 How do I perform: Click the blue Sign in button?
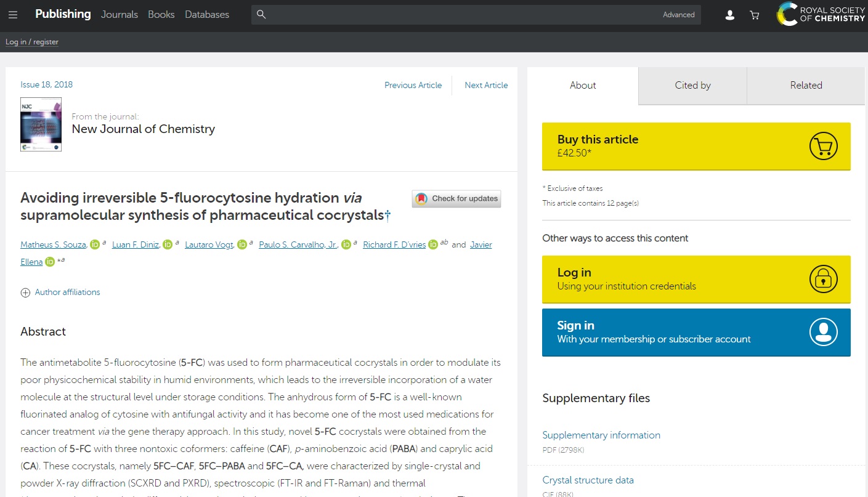pos(696,332)
